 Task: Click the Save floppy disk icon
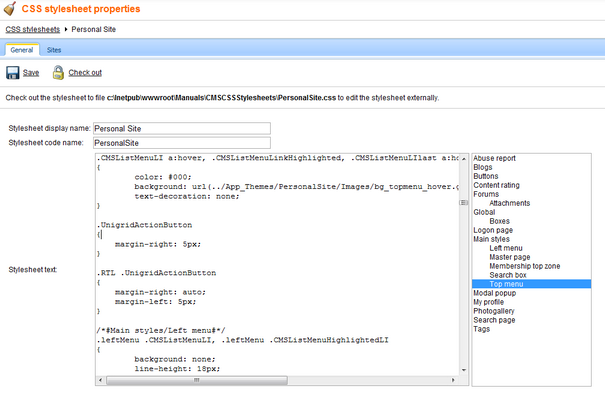tap(12, 73)
